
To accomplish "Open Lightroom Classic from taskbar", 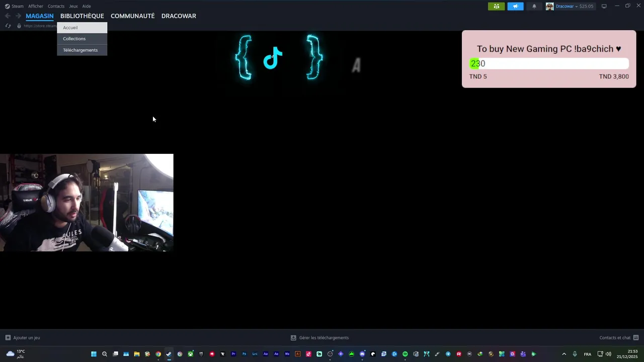I will pos(255,354).
